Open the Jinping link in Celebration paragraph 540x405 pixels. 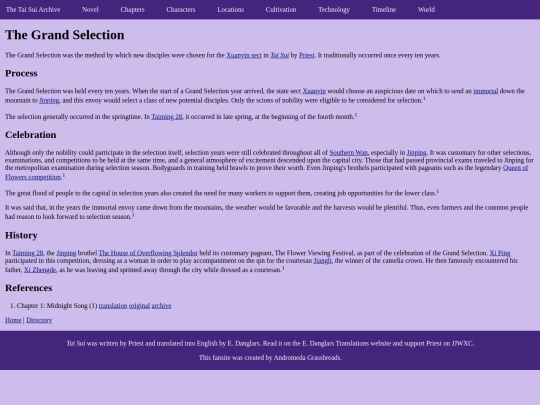[x=416, y=153]
